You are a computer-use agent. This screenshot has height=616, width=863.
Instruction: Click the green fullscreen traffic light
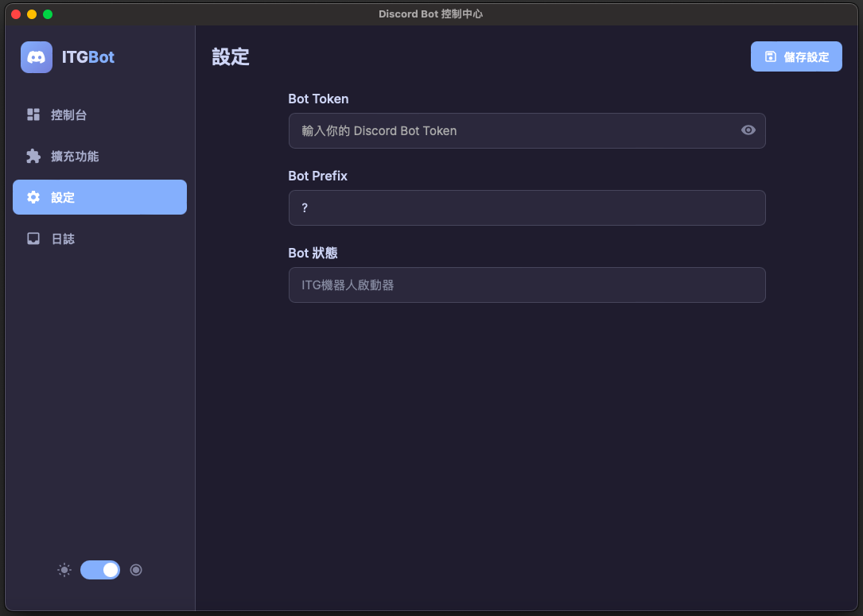click(49, 14)
